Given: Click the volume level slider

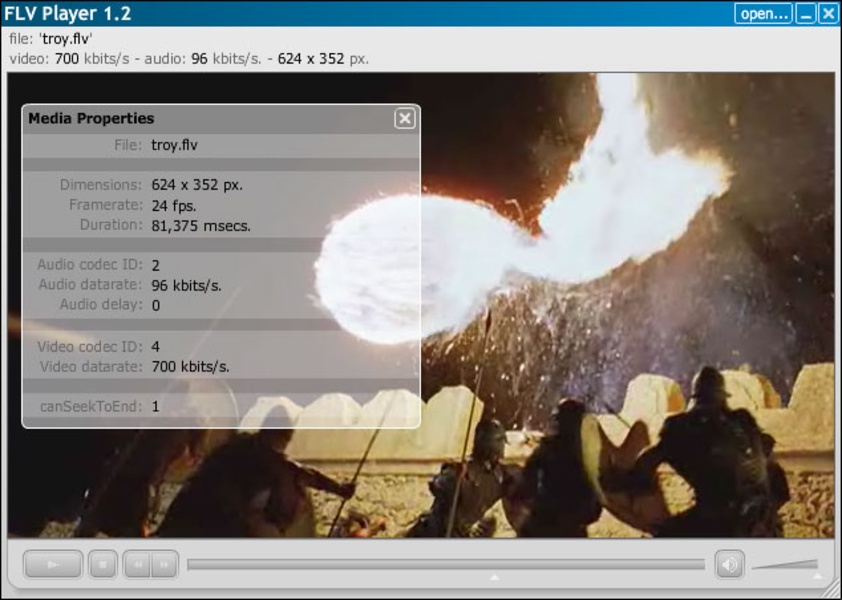Looking at the screenshot, I should tap(785, 565).
